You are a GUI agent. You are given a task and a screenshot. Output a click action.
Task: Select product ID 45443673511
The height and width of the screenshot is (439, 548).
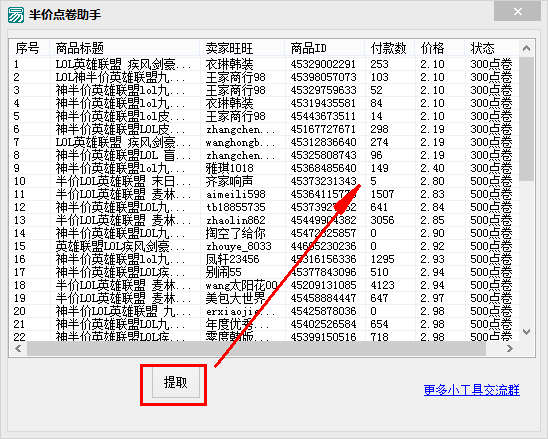(323, 116)
